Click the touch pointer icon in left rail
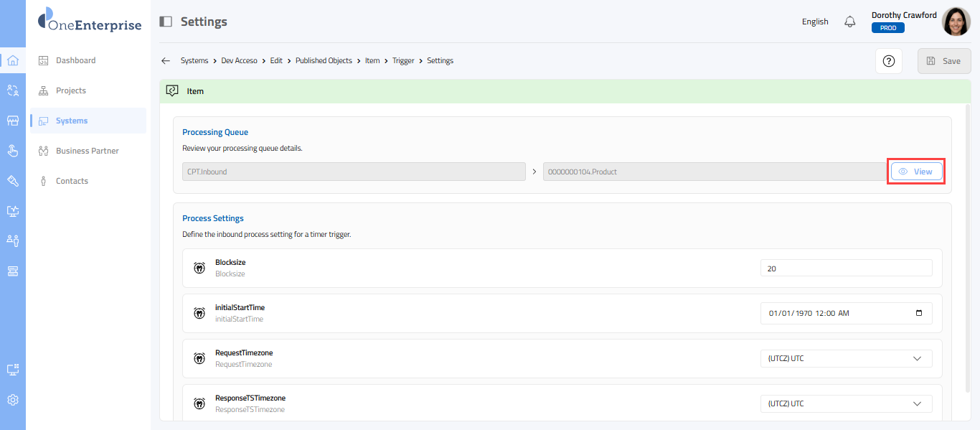This screenshot has height=430, width=980. tap(12, 151)
